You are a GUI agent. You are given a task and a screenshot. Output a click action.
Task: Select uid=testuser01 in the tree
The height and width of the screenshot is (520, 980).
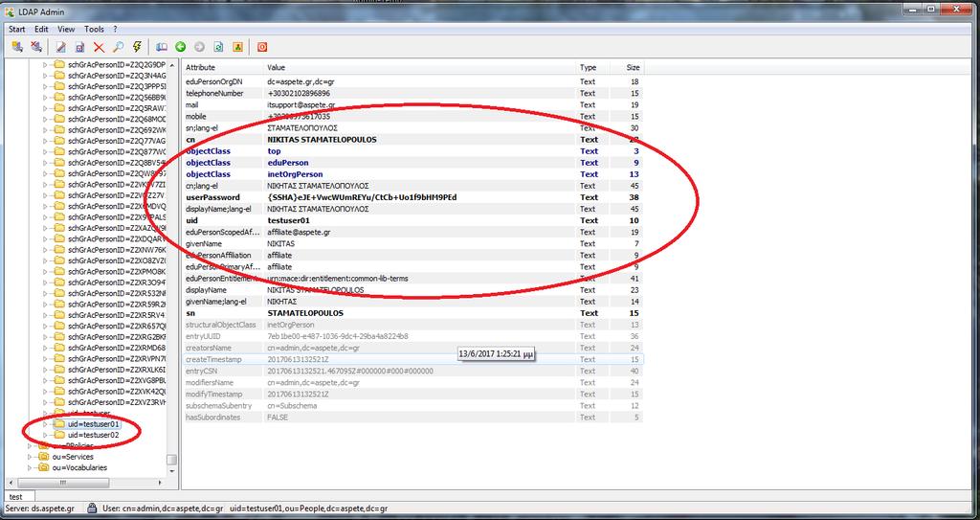93,424
